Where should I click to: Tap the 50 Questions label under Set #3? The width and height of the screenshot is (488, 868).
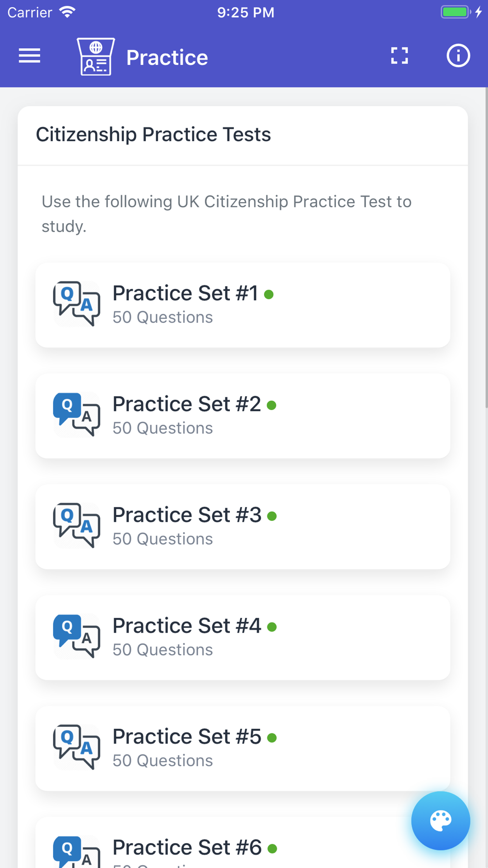163,539
